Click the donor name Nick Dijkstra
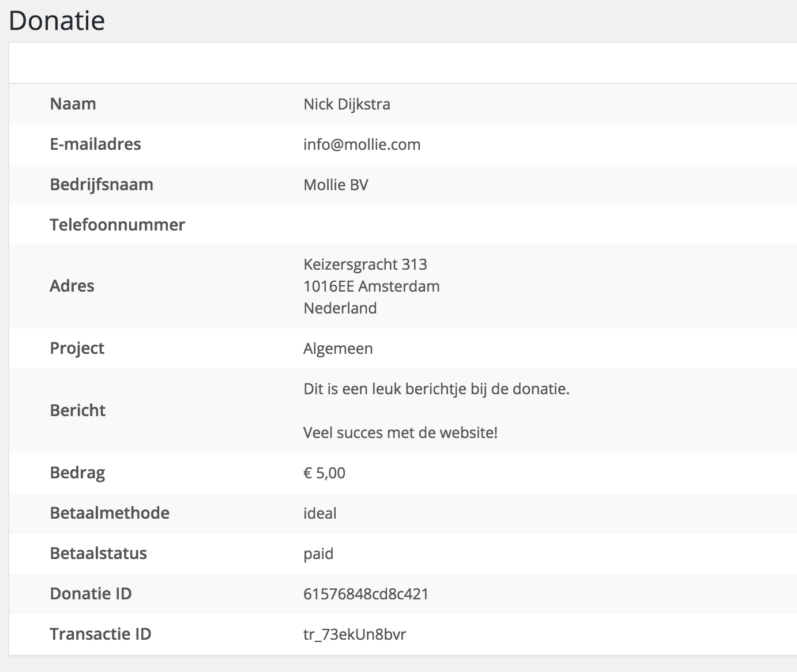The image size is (797, 672). pyautogui.click(x=347, y=104)
